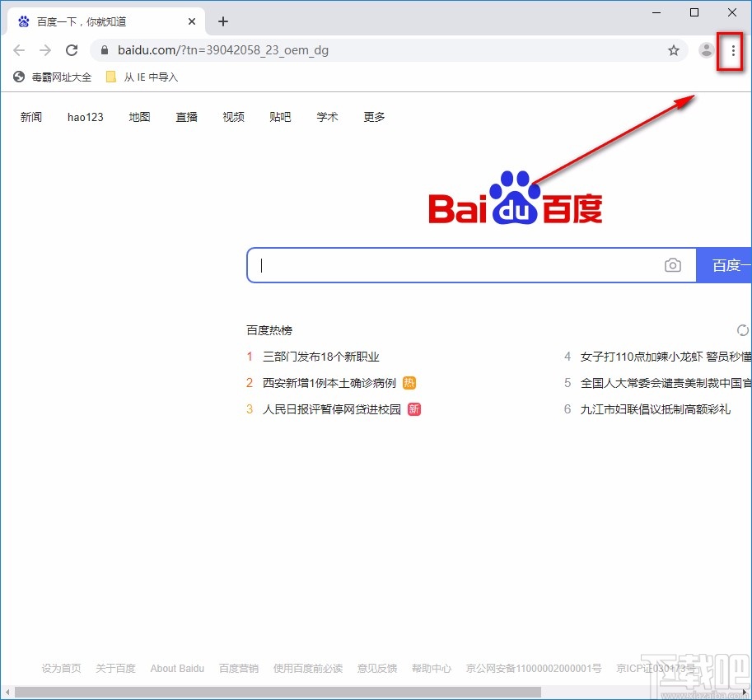Click the scrollbar right arrow

[745, 693]
